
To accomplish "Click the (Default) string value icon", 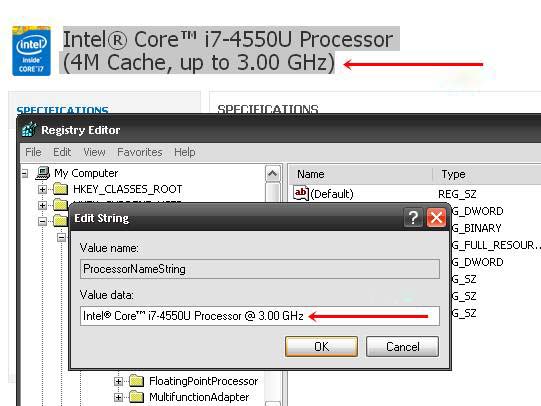I will pyautogui.click(x=301, y=193).
